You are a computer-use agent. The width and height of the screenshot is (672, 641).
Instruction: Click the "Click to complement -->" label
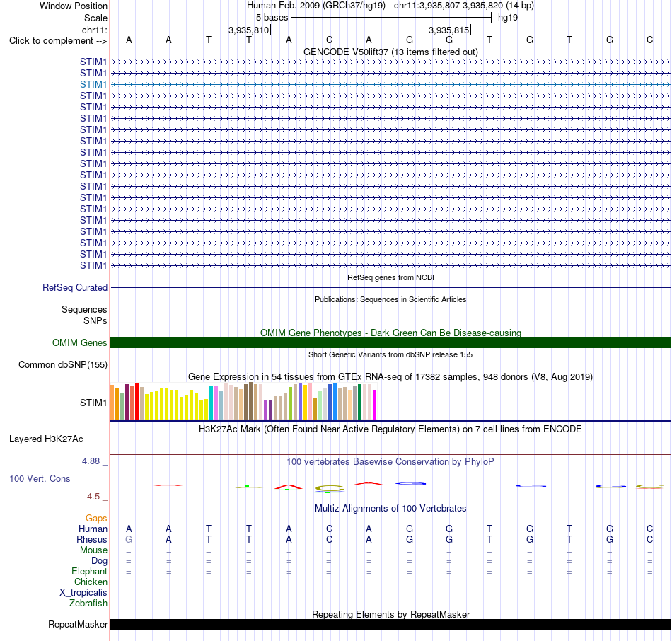[58, 41]
